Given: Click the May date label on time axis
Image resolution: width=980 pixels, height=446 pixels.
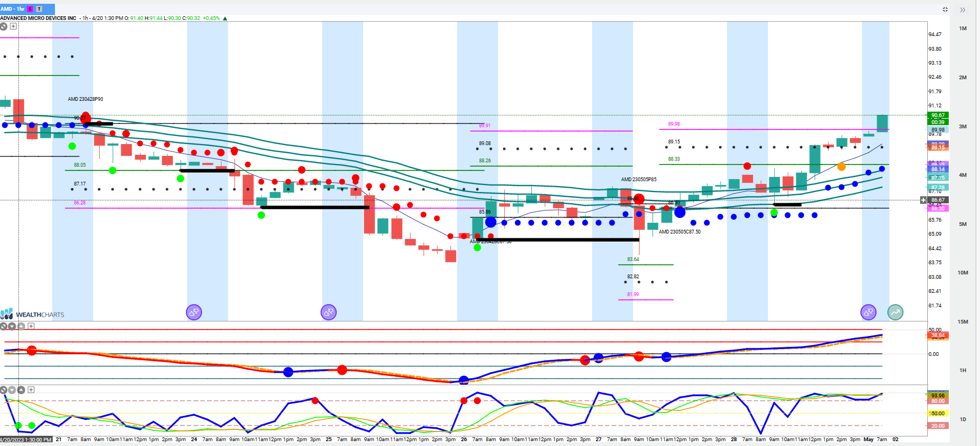Looking at the screenshot, I should pyautogui.click(x=868, y=440).
